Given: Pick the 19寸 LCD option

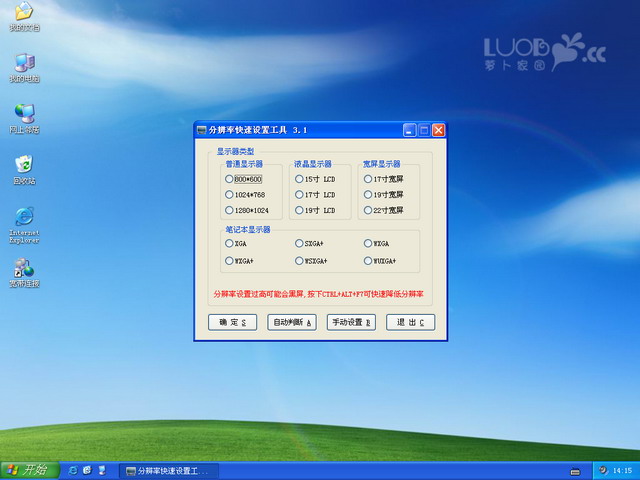Looking at the screenshot, I should (x=315, y=210).
